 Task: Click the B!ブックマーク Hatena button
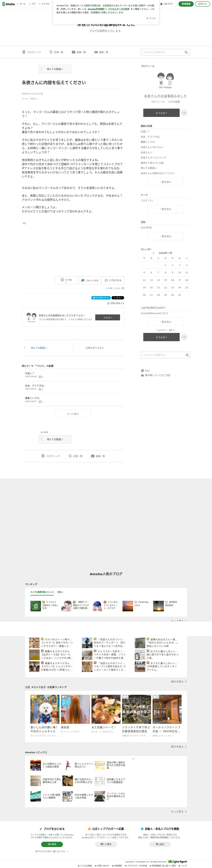pos(101,298)
